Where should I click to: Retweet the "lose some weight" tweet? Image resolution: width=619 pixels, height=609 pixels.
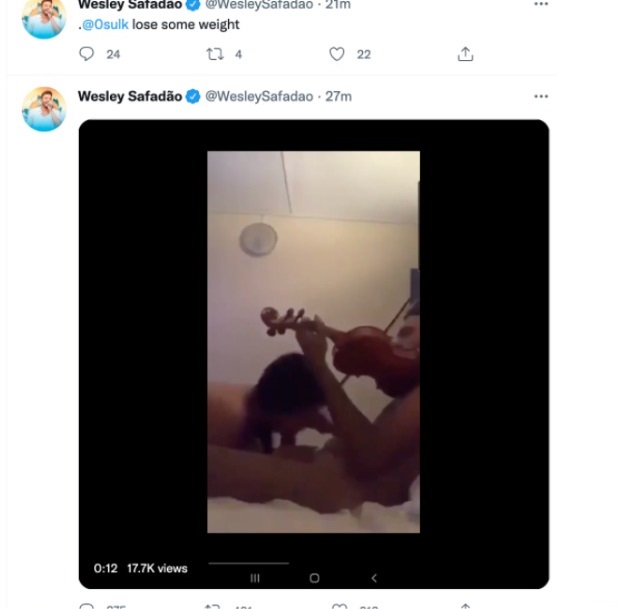click(x=213, y=55)
